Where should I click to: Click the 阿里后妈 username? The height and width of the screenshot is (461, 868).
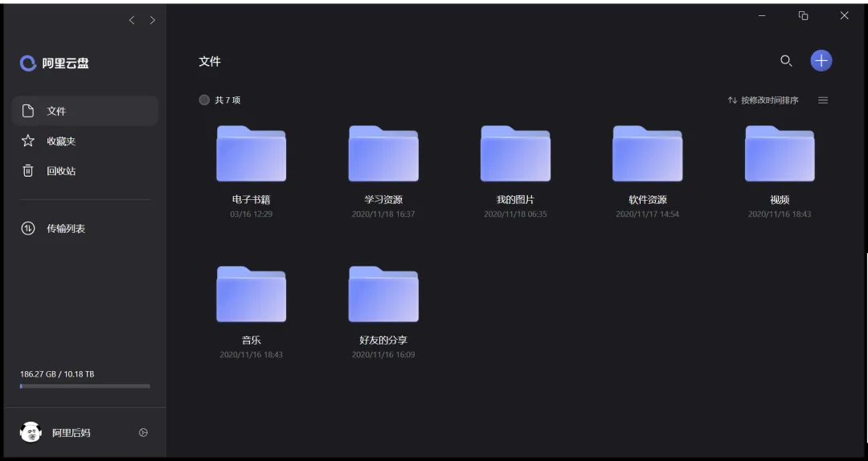click(x=71, y=433)
